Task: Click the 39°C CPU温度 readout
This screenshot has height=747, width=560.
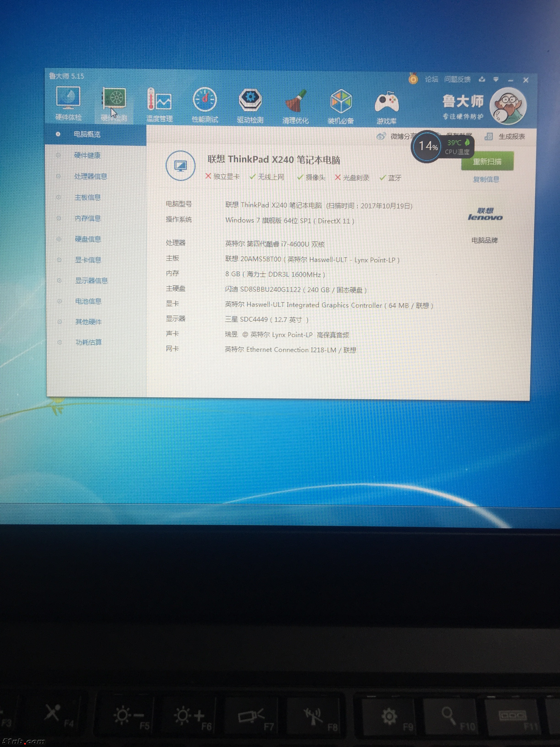Action: [x=458, y=147]
